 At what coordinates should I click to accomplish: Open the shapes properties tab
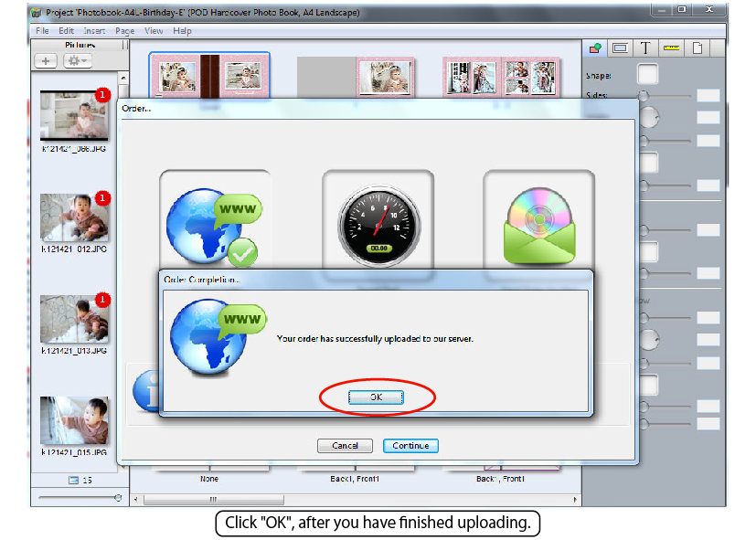tap(594, 48)
